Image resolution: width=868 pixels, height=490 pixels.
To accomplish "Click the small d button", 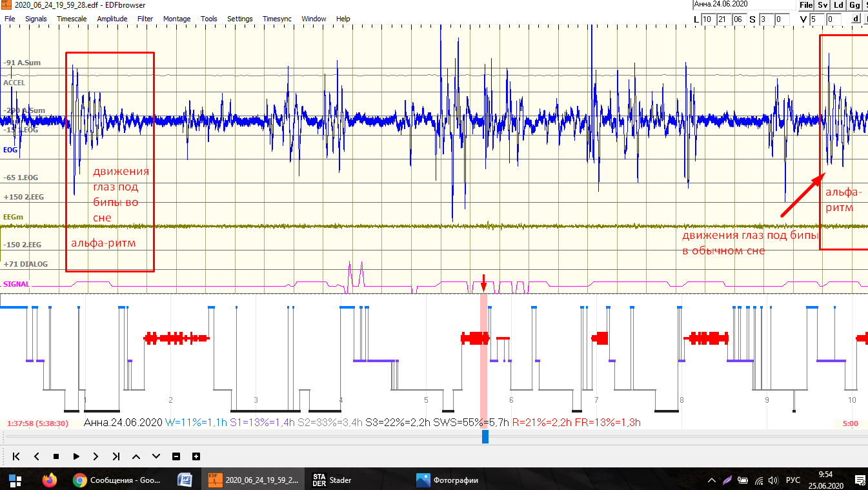I will pos(856,19).
